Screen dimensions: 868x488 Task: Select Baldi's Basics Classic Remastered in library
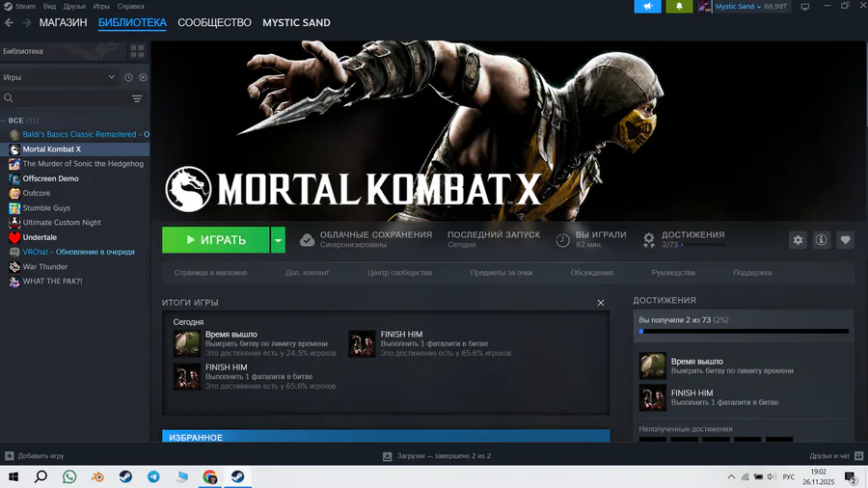coord(74,134)
